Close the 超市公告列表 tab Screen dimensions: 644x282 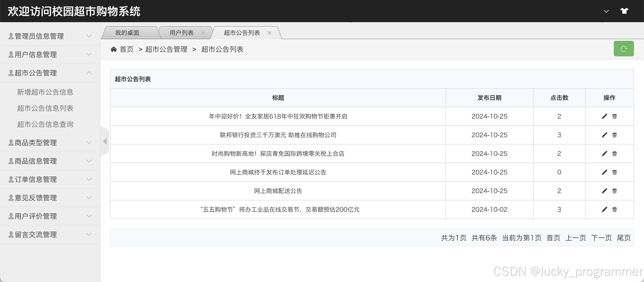point(269,33)
